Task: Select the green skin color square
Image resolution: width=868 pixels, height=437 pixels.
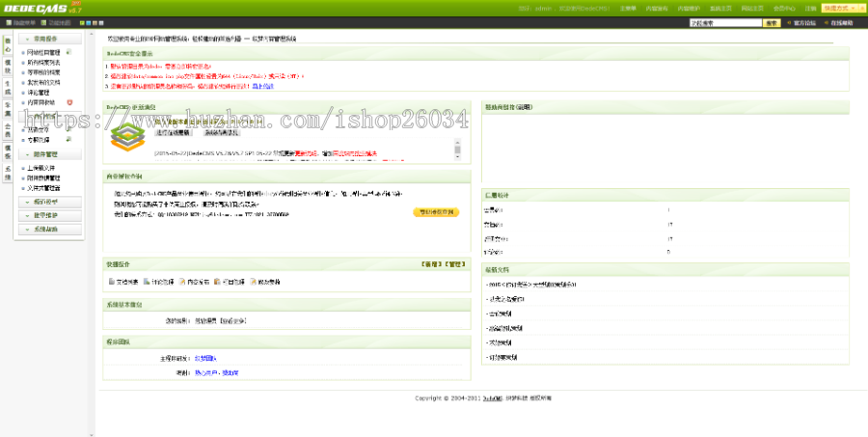Action: click(83, 23)
